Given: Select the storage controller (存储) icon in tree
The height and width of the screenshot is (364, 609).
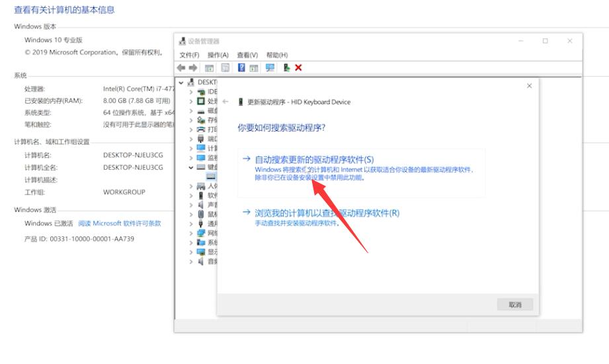Looking at the screenshot, I should click(201, 120).
